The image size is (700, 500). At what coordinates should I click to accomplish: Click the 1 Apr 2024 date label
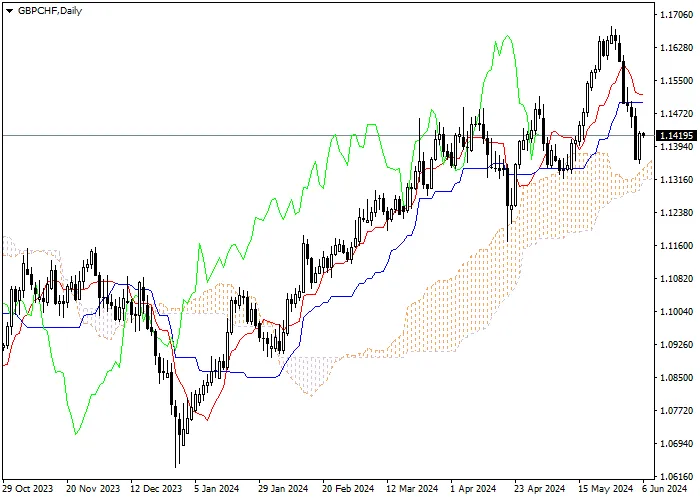(473, 489)
